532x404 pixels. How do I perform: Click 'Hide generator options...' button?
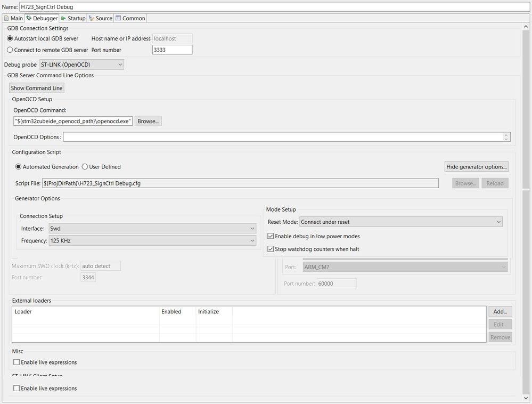coord(476,167)
